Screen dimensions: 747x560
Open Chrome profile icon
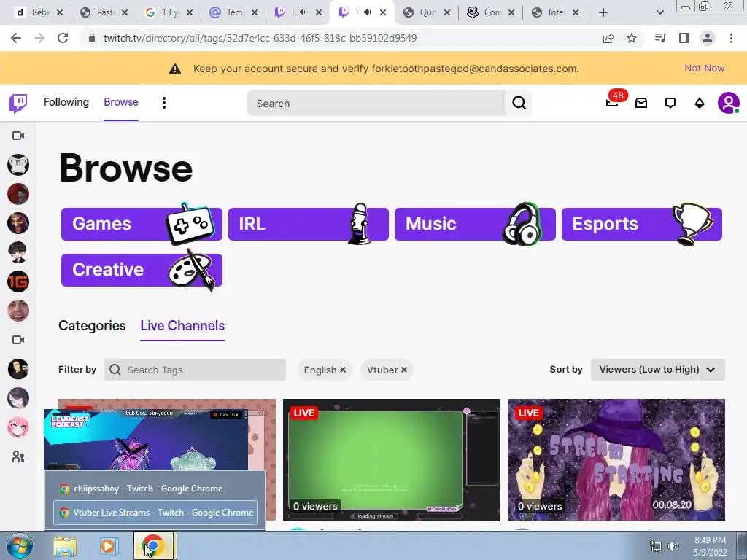coord(708,38)
